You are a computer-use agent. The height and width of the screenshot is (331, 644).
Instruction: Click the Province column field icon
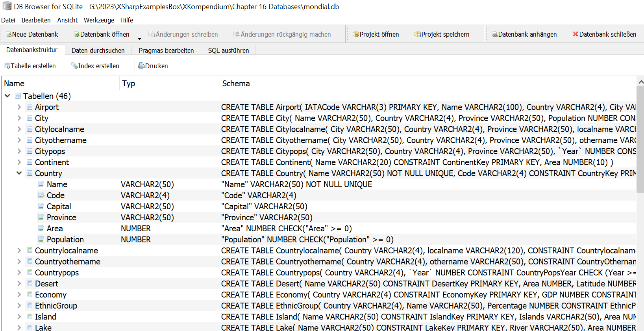tap(41, 218)
